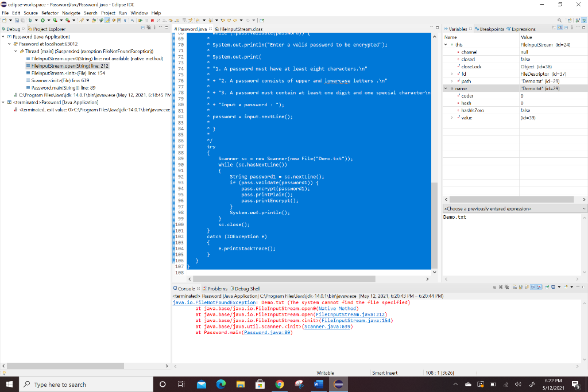Toggle Show Console on Standard Error Changes
The image size is (588, 392).
(539, 287)
